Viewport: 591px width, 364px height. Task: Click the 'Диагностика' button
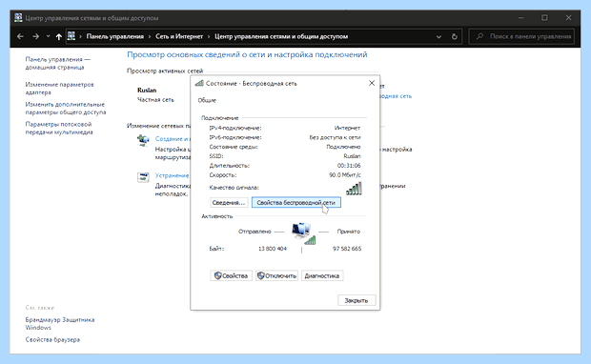(x=322, y=275)
